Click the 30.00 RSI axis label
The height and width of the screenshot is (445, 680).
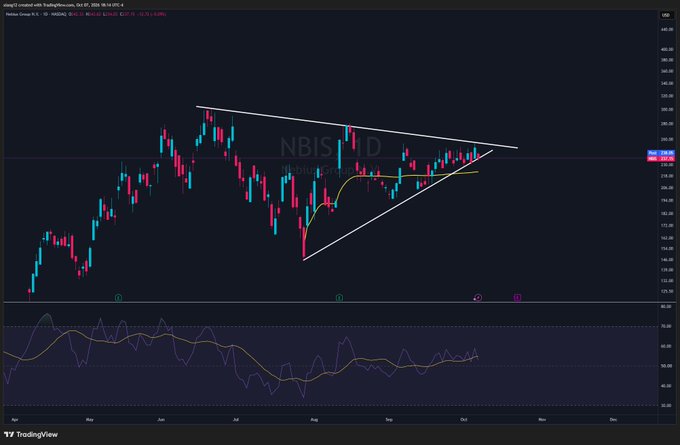pos(666,406)
